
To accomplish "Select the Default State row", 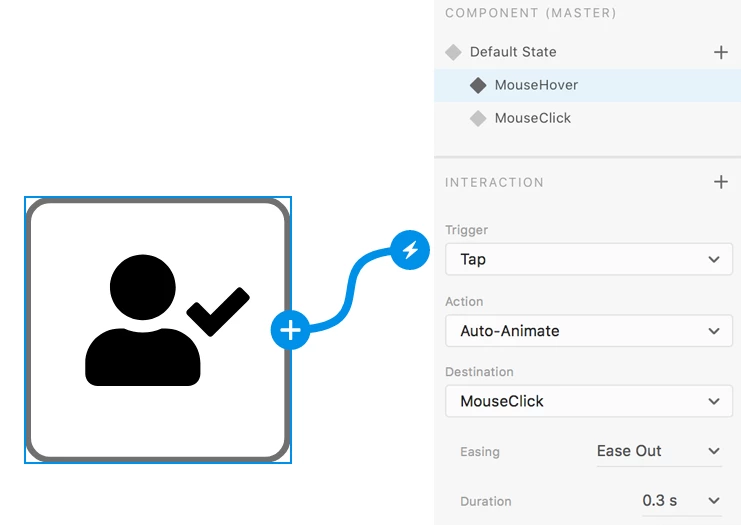I will tap(587, 52).
